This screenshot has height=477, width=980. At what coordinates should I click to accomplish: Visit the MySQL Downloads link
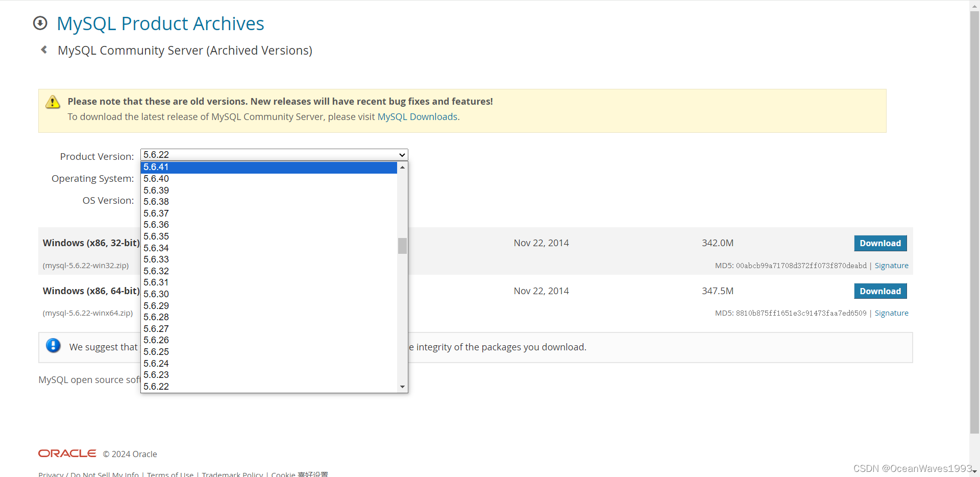[417, 117]
